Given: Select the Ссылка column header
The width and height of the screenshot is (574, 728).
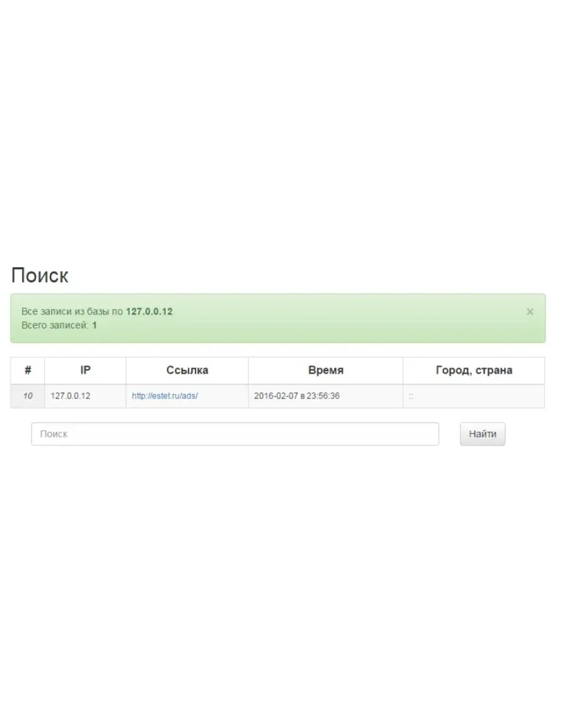Looking at the screenshot, I should click(x=187, y=371).
